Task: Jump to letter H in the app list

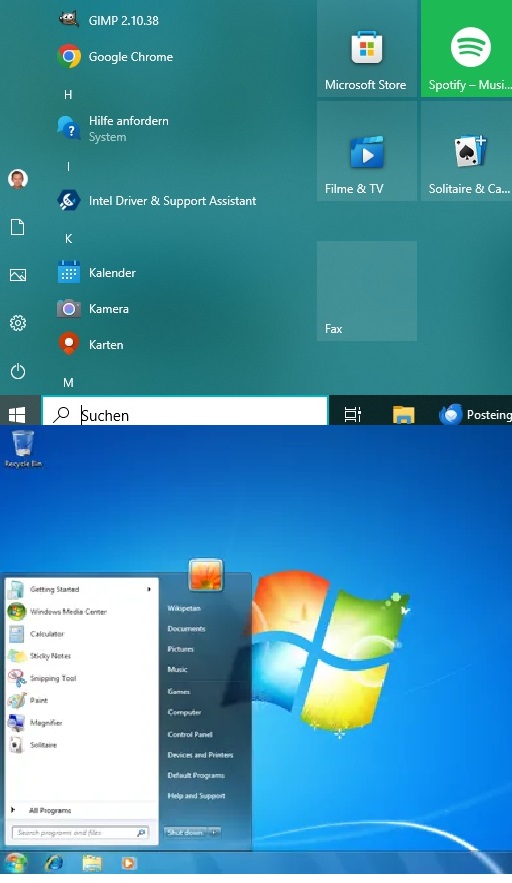Action: coord(68,95)
